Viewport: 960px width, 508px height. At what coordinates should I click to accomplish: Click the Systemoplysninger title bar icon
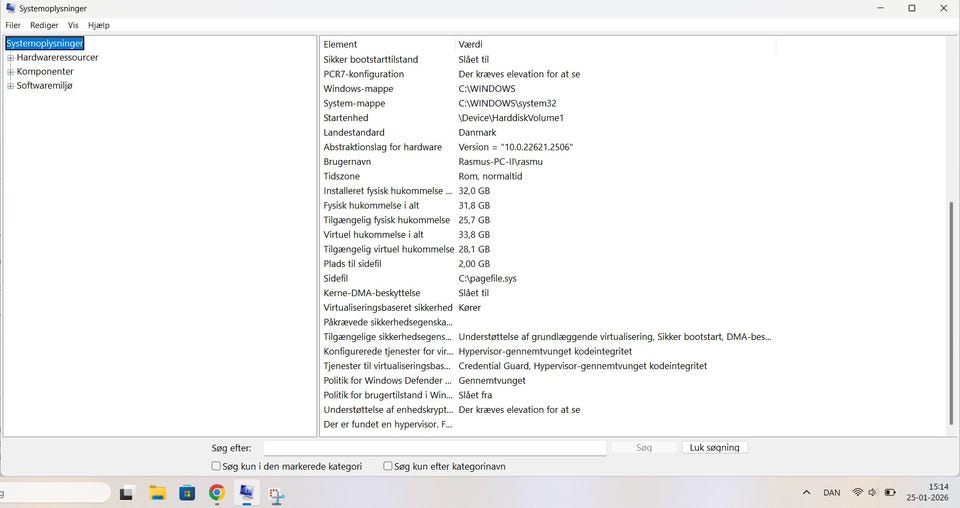point(10,9)
